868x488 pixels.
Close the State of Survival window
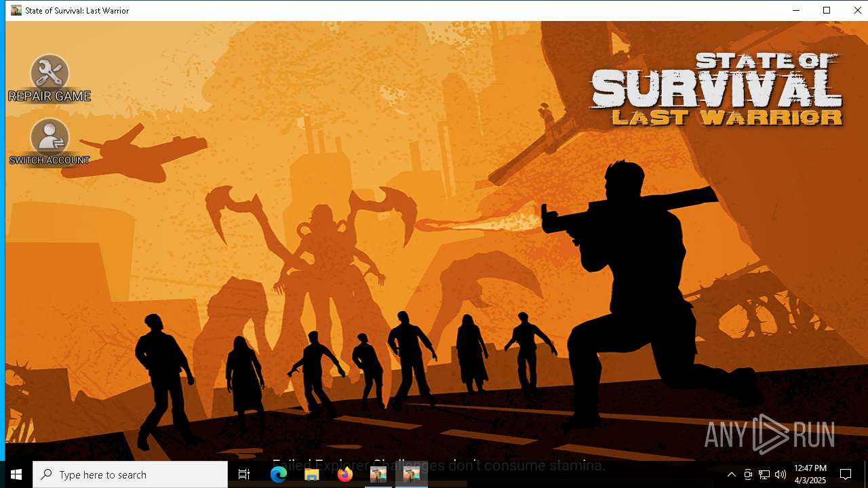click(857, 10)
